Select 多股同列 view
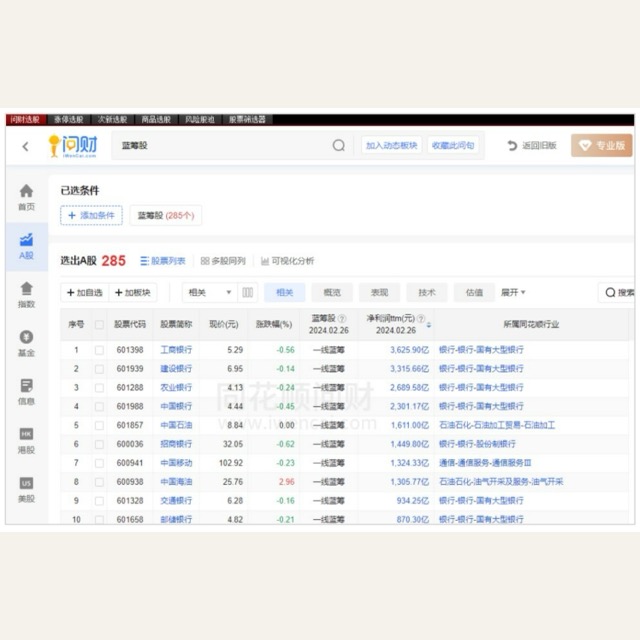The width and height of the screenshot is (640, 640). pos(223,261)
